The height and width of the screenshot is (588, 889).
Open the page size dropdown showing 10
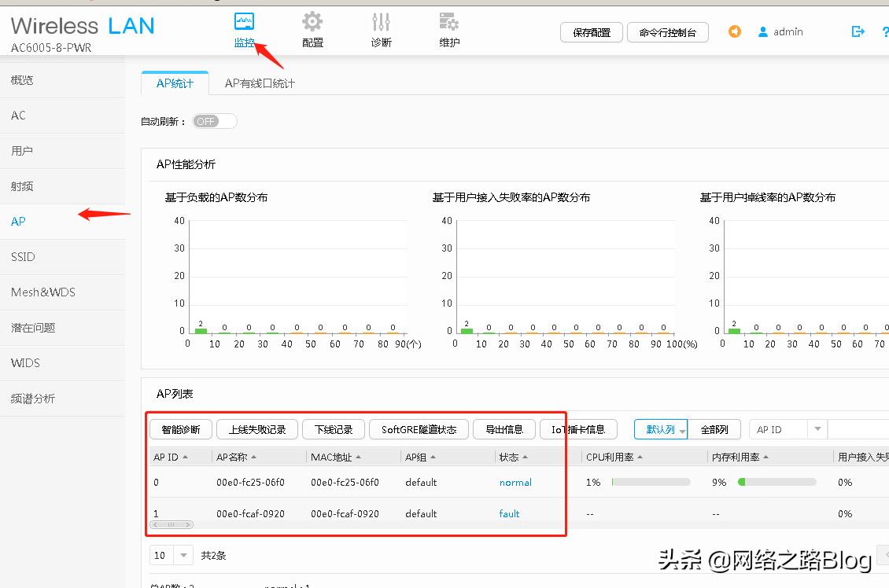[170, 555]
